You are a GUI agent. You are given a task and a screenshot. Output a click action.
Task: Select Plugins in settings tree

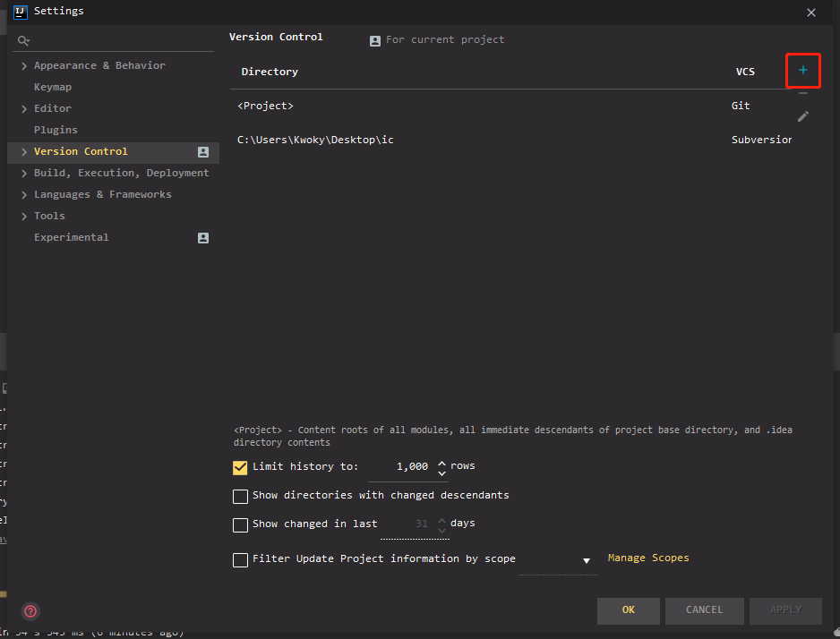pyautogui.click(x=56, y=130)
